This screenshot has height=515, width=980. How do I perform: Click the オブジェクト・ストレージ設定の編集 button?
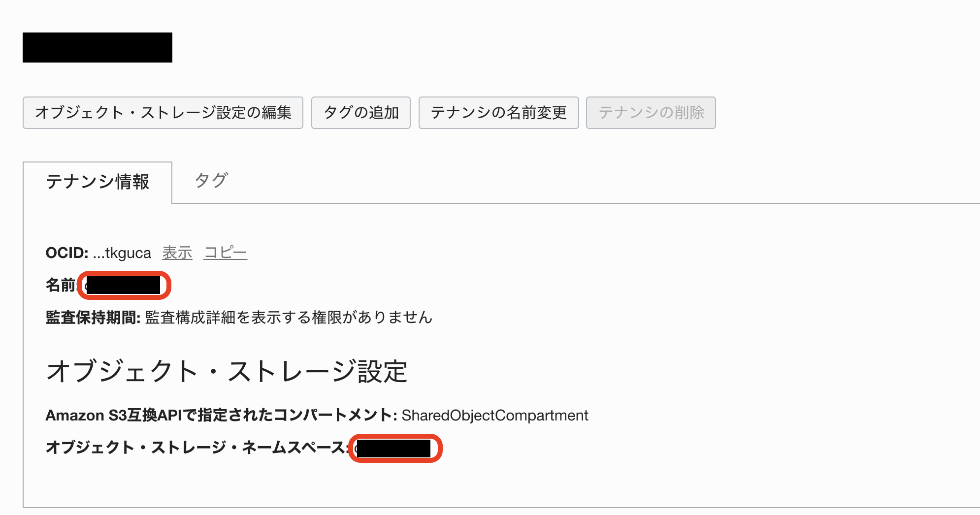[163, 113]
